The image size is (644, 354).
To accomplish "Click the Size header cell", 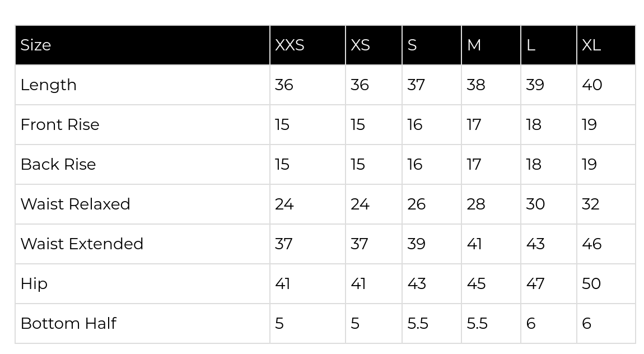I will [x=142, y=45].
